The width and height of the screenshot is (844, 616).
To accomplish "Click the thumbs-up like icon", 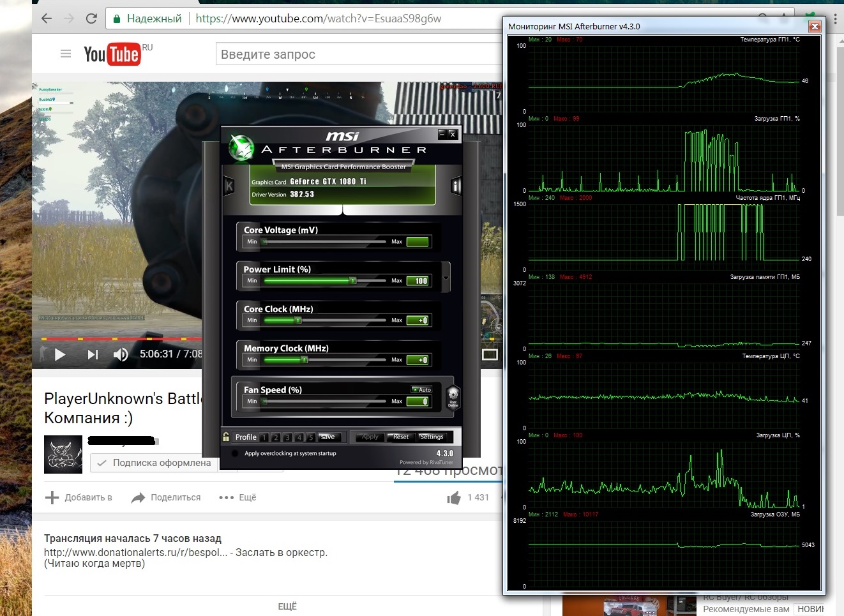I will [x=454, y=498].
